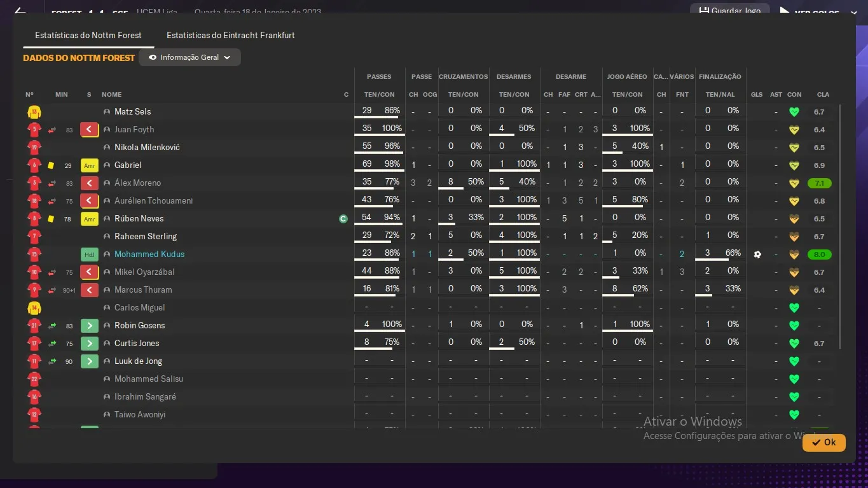Click Carlos Miguel yellow shirt icon
The width and height of the screenshot is (868, 488).
pyautogui.click(x=34, y=308)
